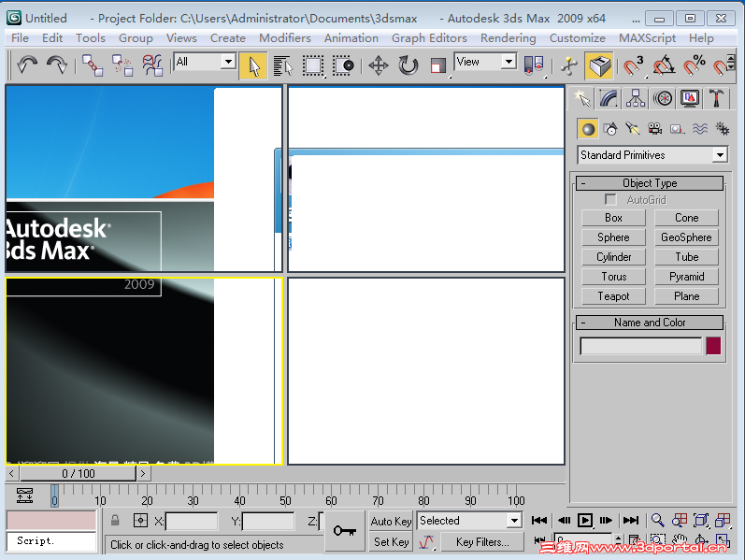Click Use Pivot Point Center icon
This screenshot has width=745, height=560.
(533, 65)
